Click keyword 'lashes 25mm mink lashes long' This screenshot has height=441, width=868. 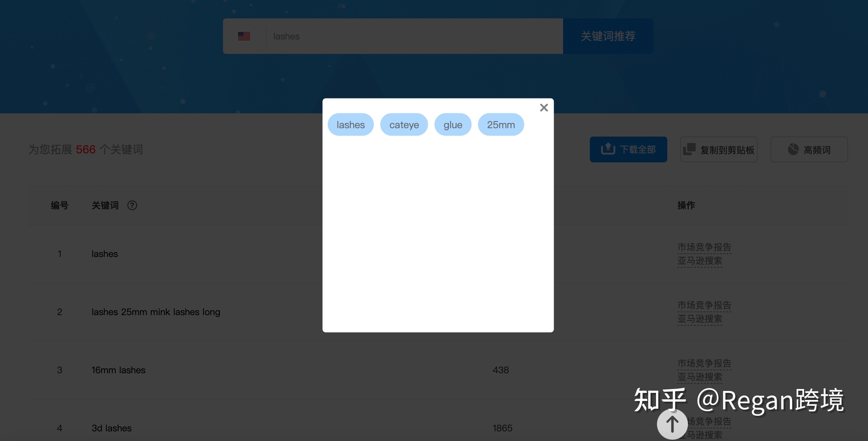click(156, 312)
